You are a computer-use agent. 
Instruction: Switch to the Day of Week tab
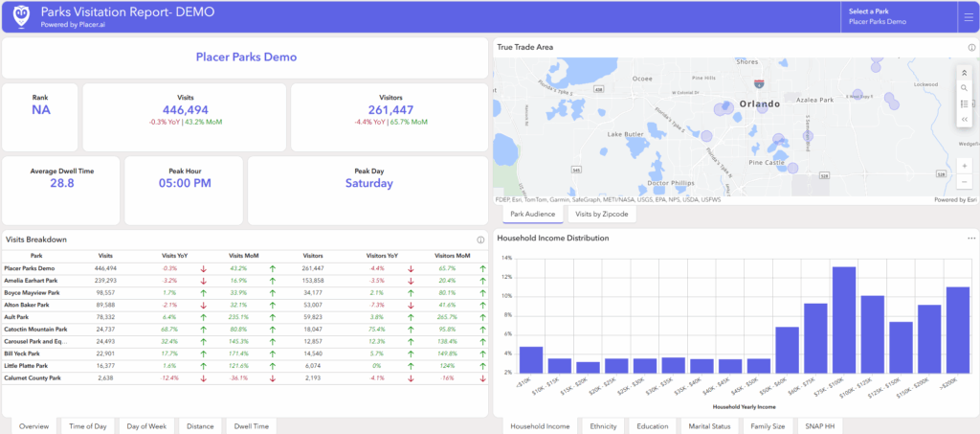coord(146,426)
